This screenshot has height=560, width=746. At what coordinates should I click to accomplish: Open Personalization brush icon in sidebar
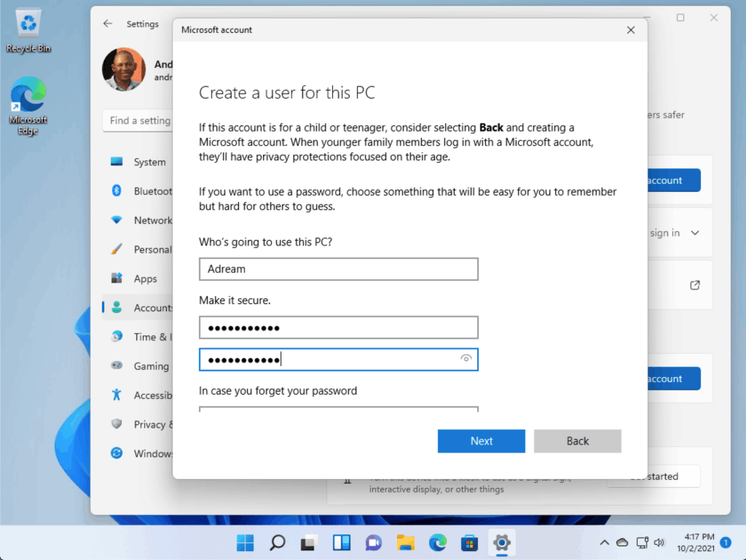(x=116, y=250)
